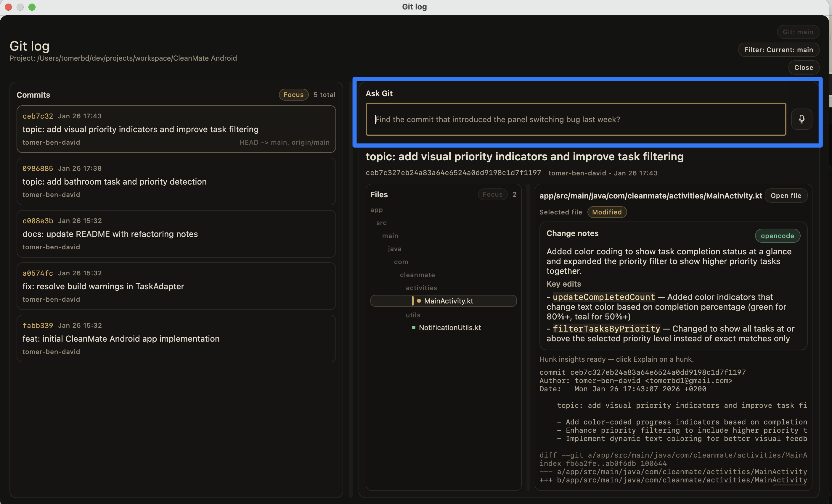Collapse the utils folder in the file tree

pyautogui.click(x=413, y=315)
